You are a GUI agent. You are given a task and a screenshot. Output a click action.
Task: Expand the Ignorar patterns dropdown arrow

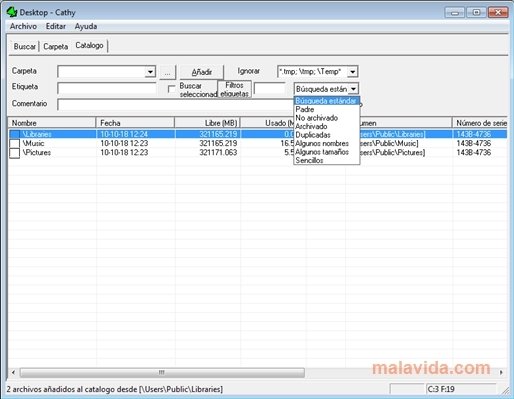352,72
